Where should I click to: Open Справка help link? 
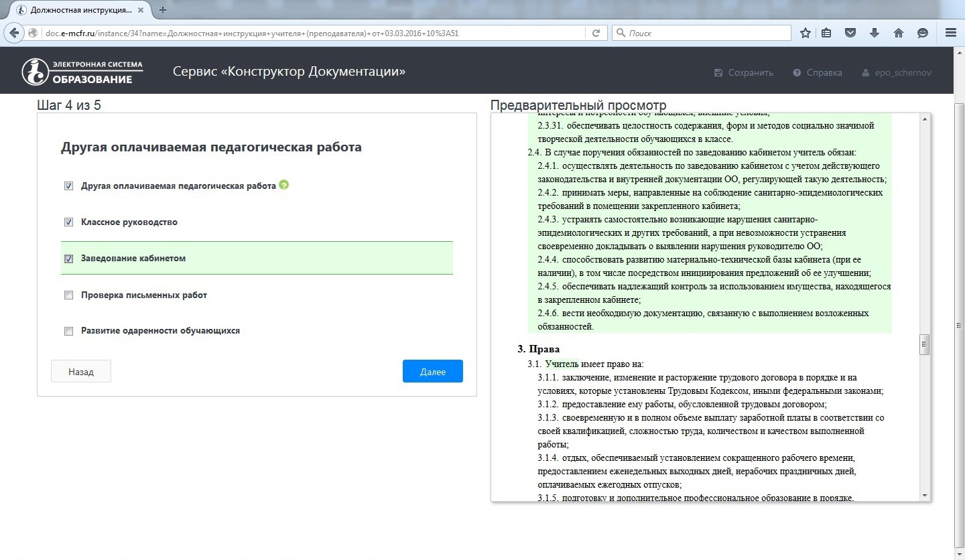[x=818, y=72]
